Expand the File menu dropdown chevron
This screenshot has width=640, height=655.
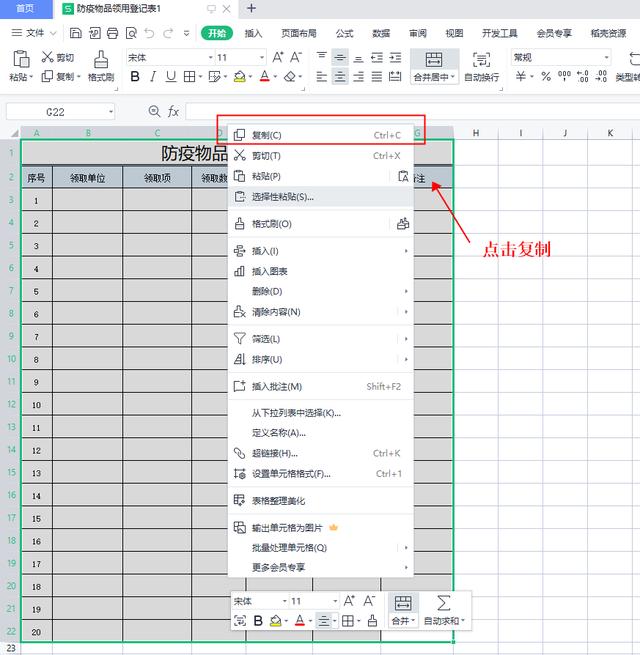click(53, 33)
